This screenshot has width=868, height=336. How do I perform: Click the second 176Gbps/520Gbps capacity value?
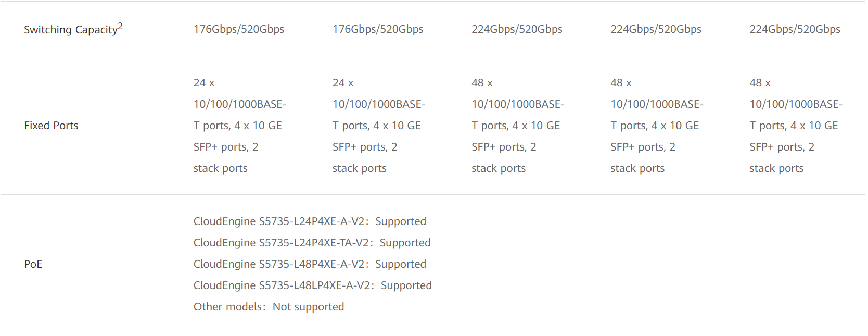point(378,29)
